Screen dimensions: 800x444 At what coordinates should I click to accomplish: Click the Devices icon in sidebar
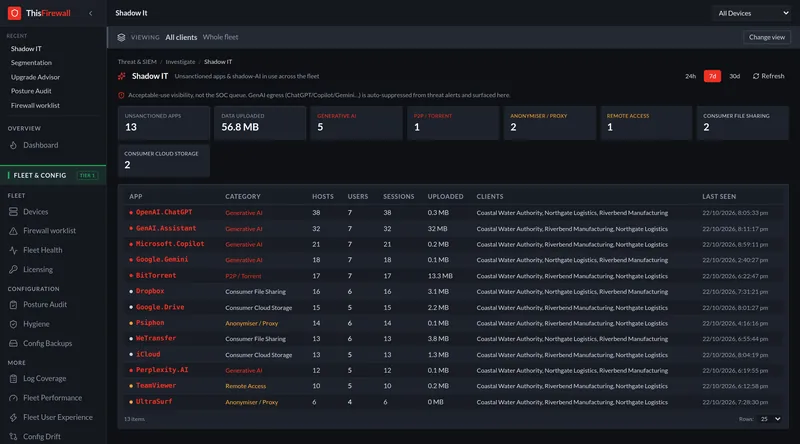tap(13, 211)
